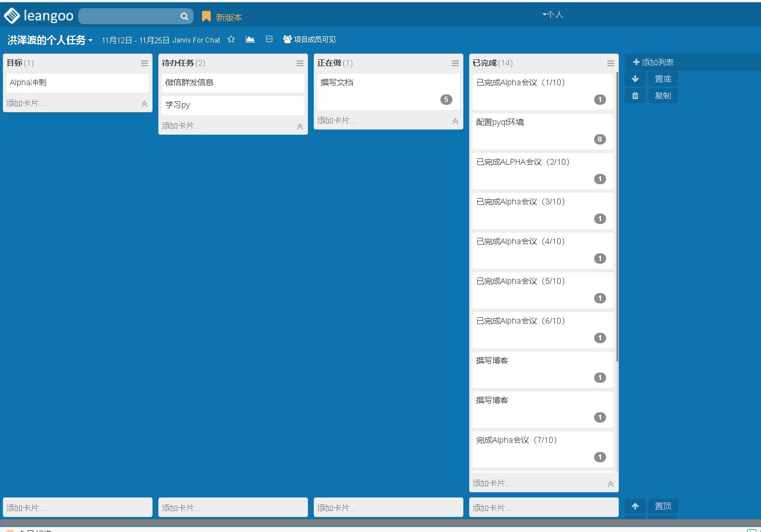Open the 待办任务 list menu icon

(x=300, y=63)
